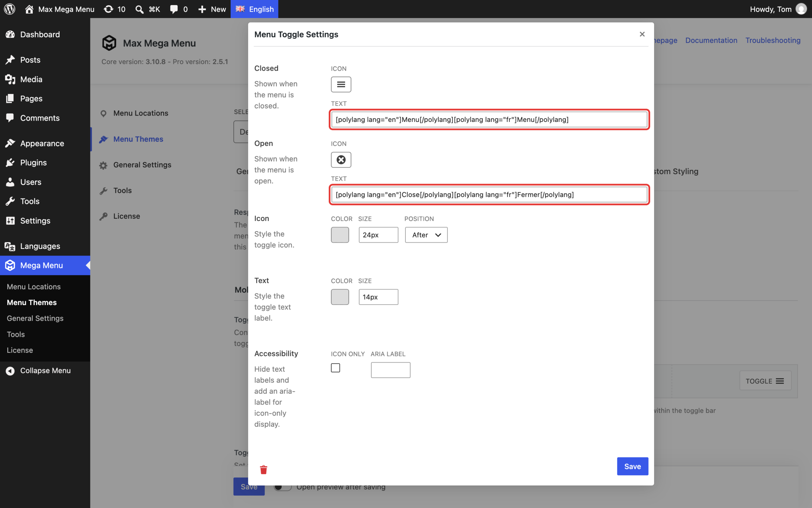Open the Open state close-circle icon picker

(341, 160)
